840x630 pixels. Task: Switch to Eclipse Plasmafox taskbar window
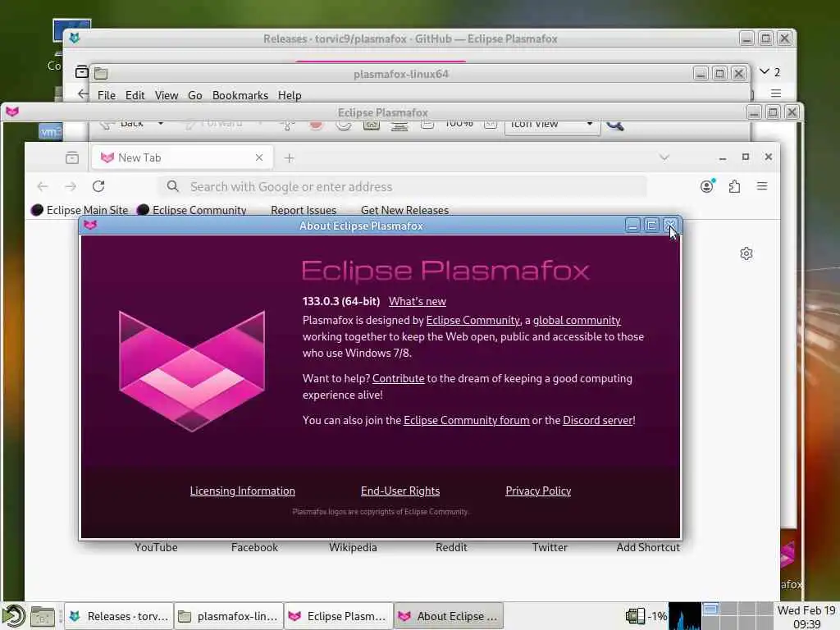pyautogui.click(x=338, y=616)
